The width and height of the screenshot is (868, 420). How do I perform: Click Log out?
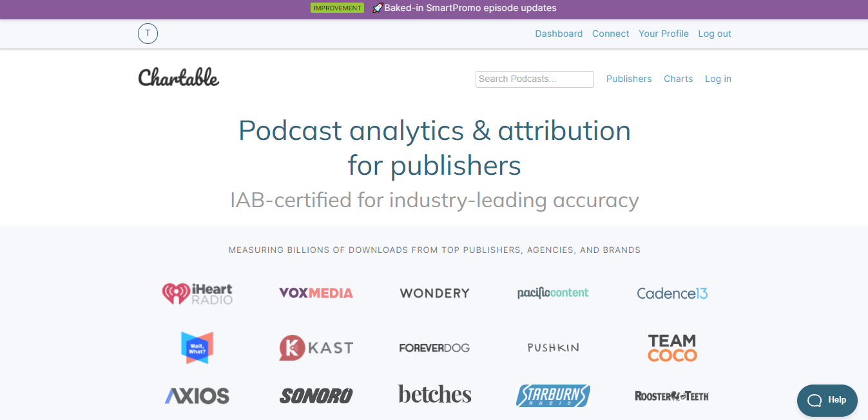[715, 34]
